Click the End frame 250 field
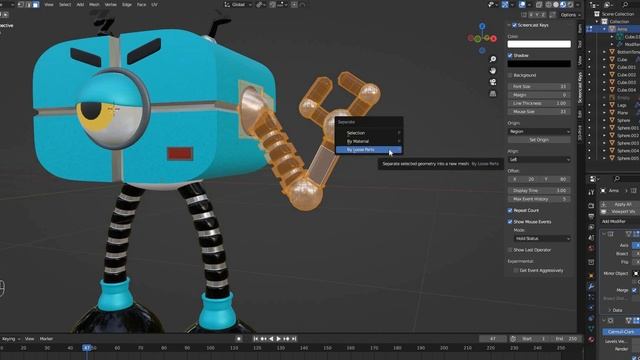 [x=566, y=339]
